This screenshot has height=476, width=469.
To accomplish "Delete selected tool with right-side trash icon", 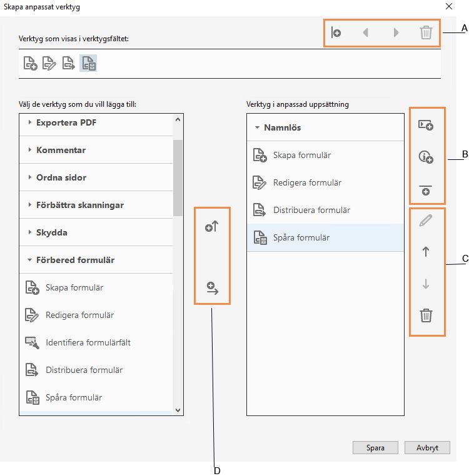I will click(x=426, y=315).
